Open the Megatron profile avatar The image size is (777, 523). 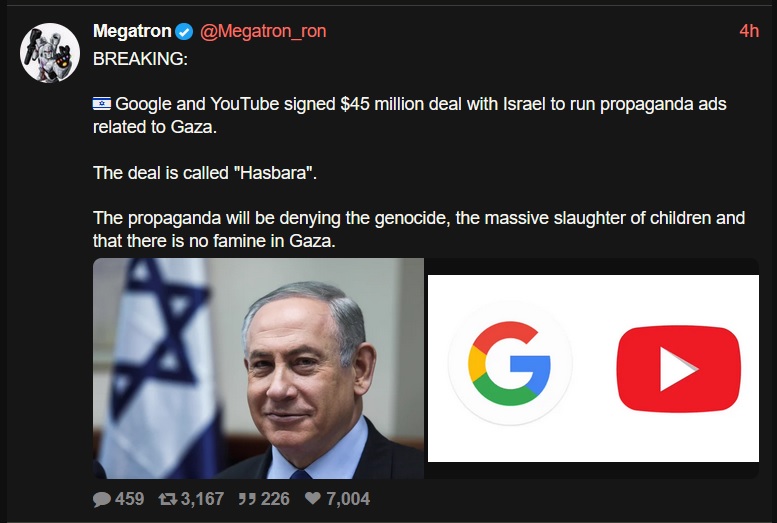tap(50, 53)
